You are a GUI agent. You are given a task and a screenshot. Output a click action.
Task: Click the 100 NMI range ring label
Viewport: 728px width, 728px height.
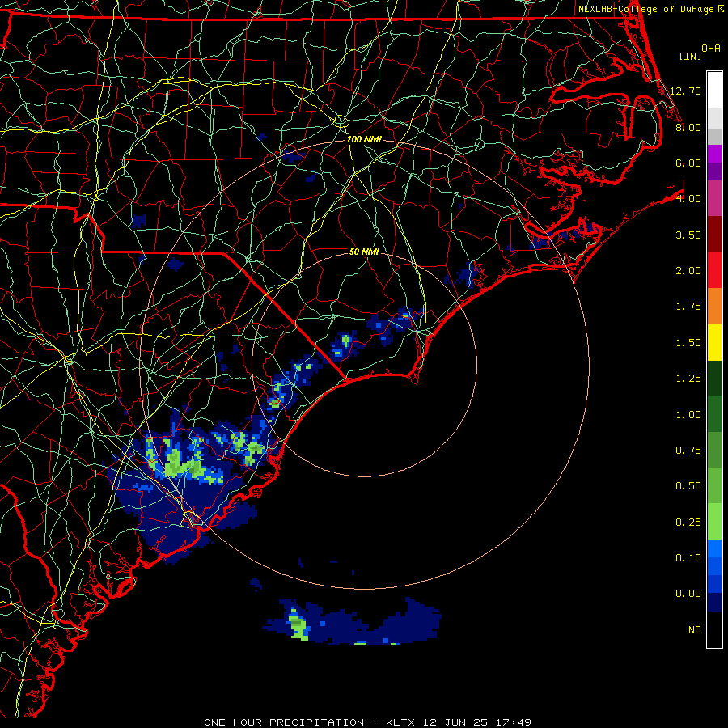[x=364, y=139]
